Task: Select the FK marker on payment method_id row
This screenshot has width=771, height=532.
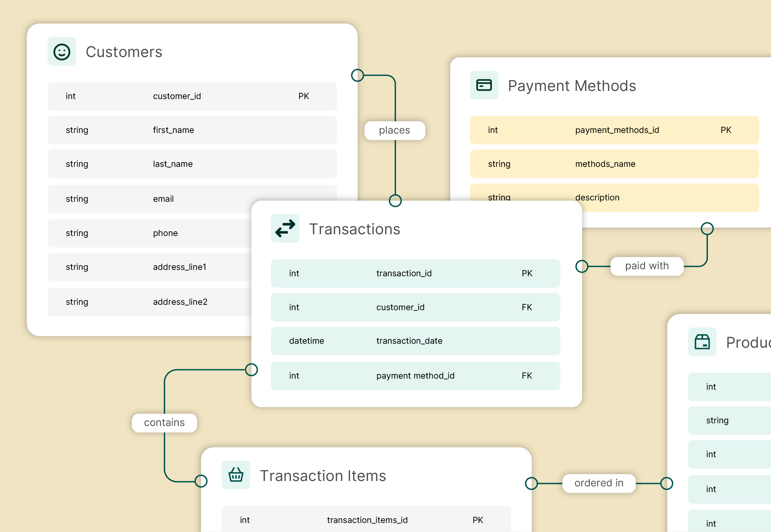Action: click(527, 376)
